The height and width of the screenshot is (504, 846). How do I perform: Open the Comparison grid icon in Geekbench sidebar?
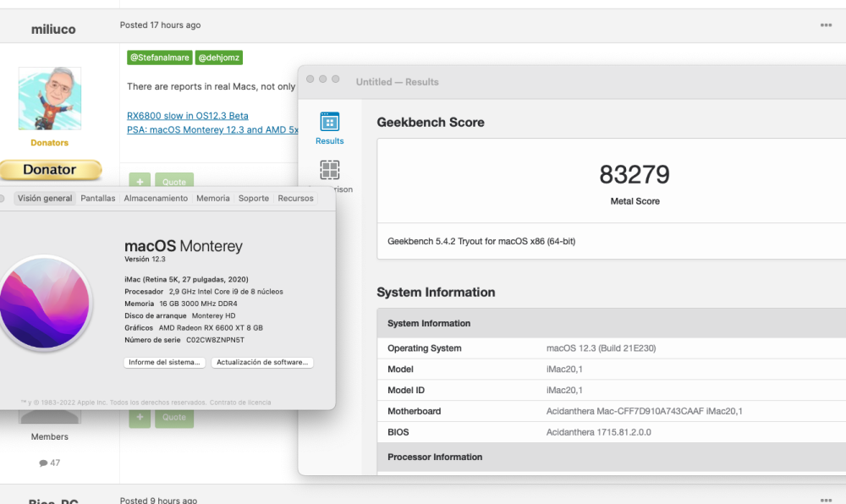pyautogui.click(x=330, y=170)
